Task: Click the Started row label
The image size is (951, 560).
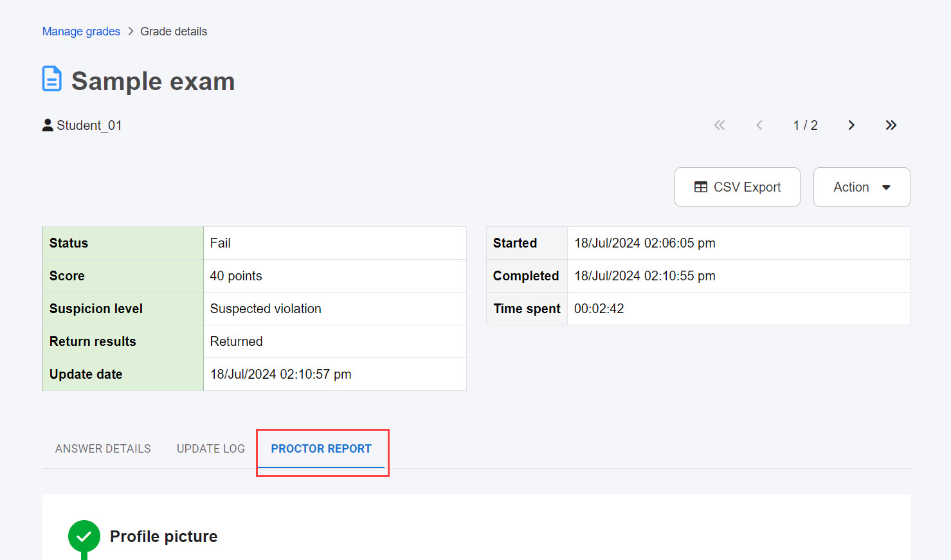Action: (x=515, y=243)
